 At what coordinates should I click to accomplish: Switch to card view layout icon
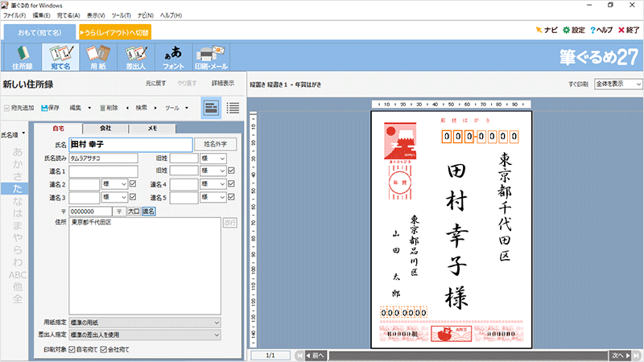(211, 107)
